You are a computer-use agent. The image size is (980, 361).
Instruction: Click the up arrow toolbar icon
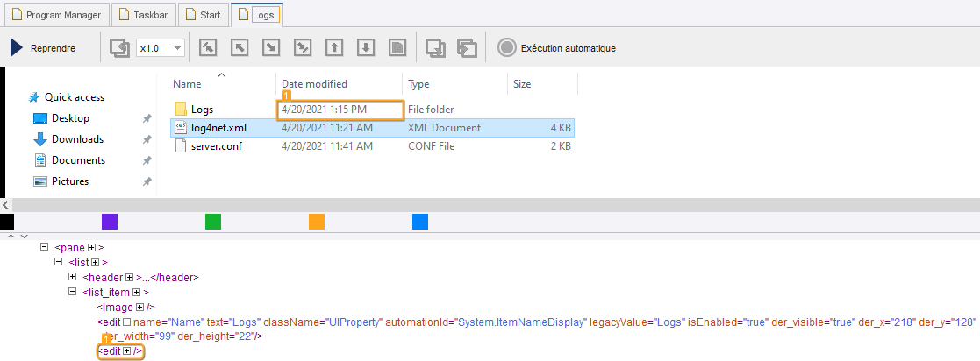coord(333,48)
